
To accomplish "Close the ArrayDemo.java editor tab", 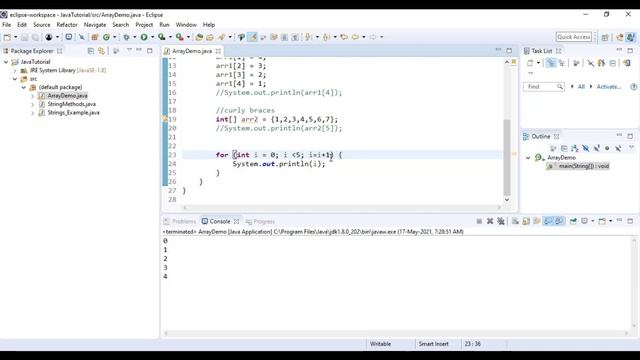I will click(x=218, y=51).
